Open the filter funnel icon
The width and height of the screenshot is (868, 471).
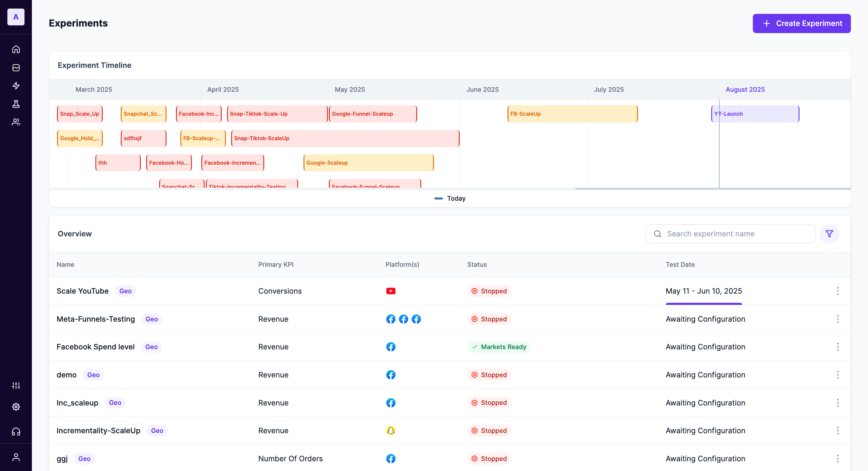829,234
